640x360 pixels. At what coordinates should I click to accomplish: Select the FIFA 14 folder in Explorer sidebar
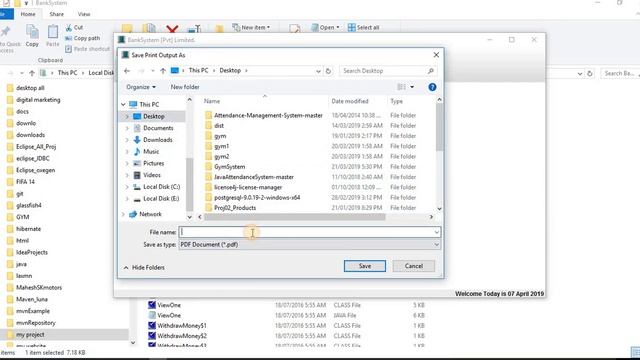25,182
